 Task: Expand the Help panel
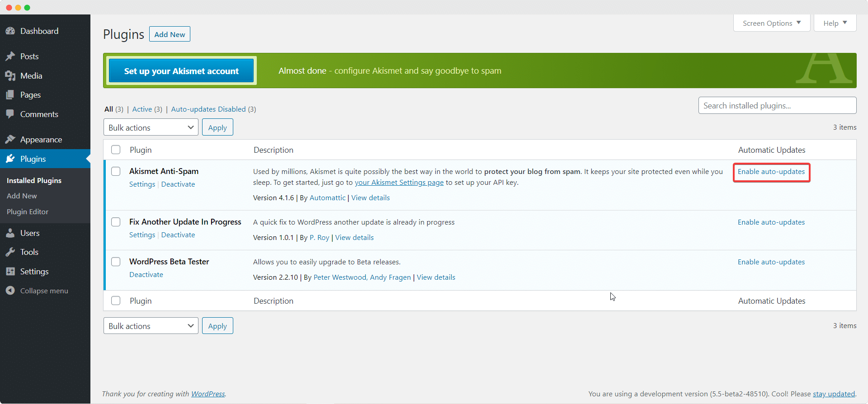tap(835, 23)
